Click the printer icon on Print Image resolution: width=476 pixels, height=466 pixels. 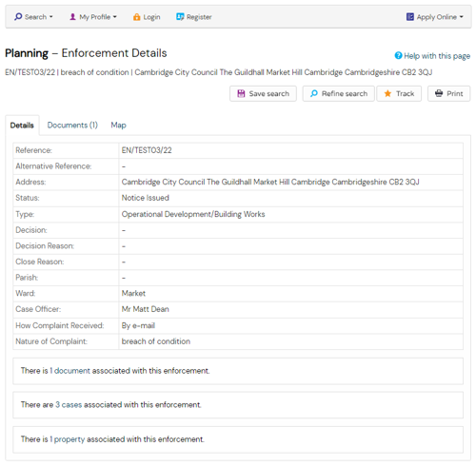[x=439, y=93]
